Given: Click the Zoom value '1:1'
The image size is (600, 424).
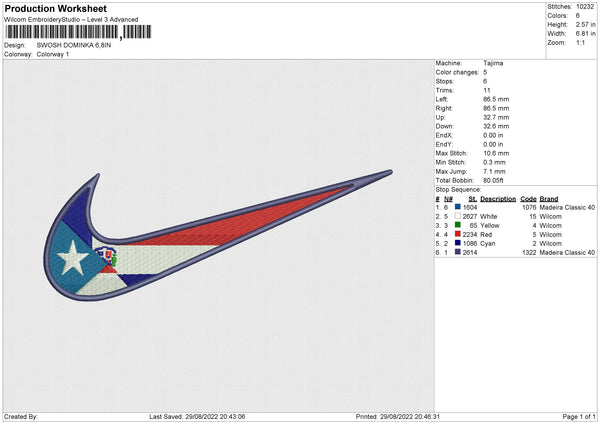Looking at the screenshot, I should (580, 42).
